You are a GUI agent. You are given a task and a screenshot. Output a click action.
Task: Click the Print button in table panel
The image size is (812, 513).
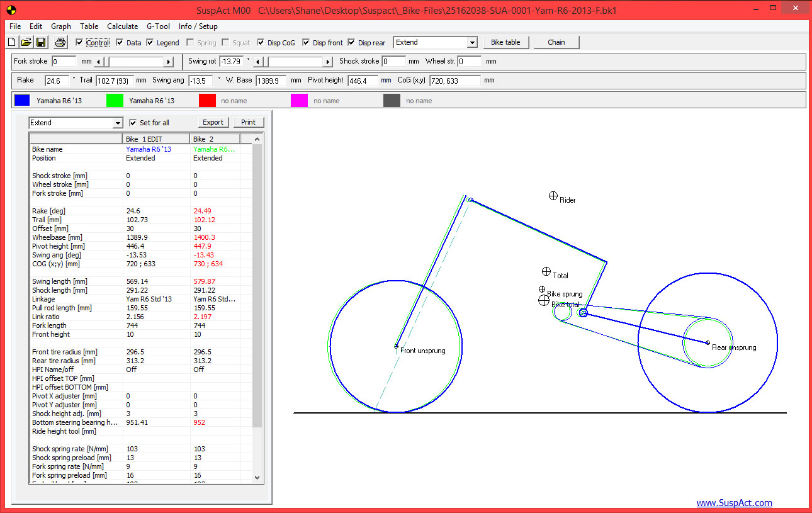[248, 122]
